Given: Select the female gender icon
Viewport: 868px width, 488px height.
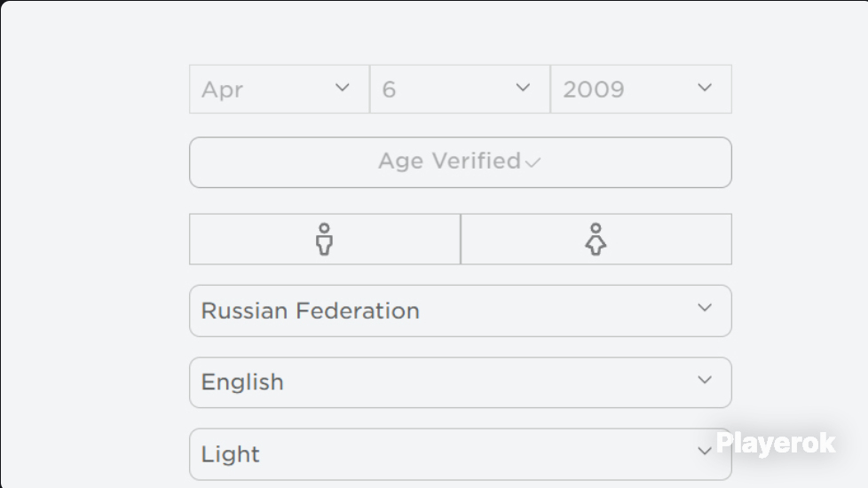Looking at the screenshot, I should [x=596, y=239].
